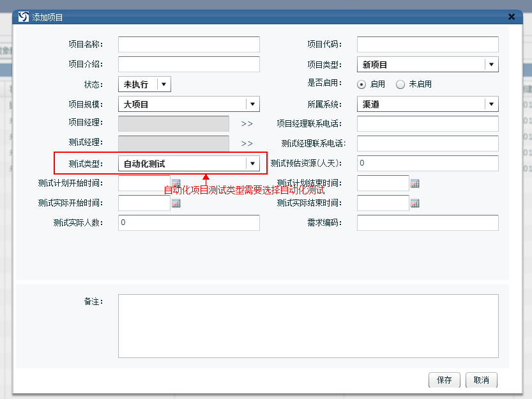This screenshot has height=399, width=532.
Task: Click the >> picker beside 测试经理
Action: coord(247,144)
